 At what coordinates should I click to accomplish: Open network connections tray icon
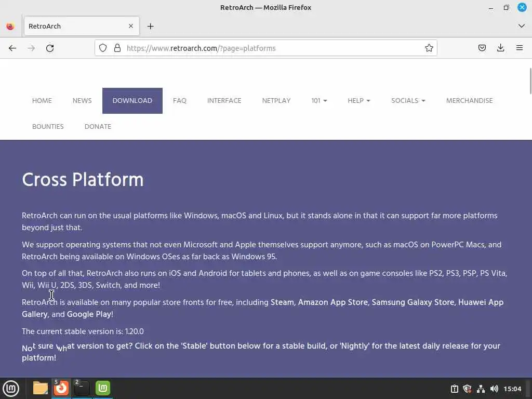click(481, 389)
